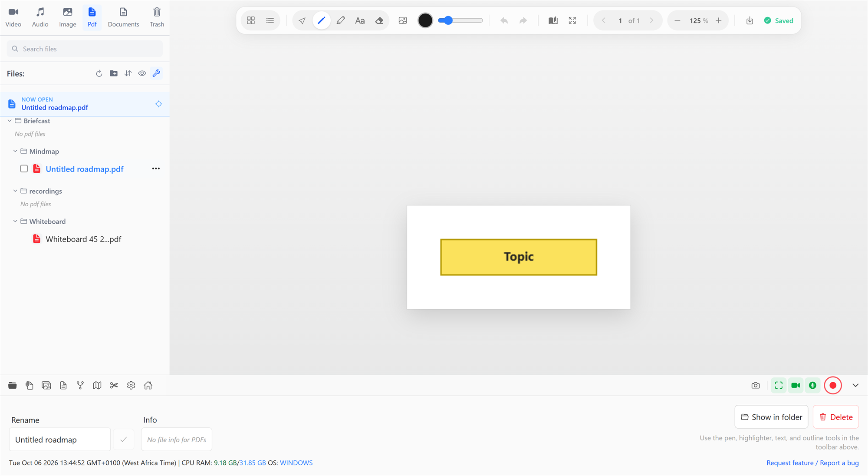Image resolution: width=868 pixels, height=476 pixels.
Task: Collapse the Whiteboard folder
Action: (15, 221)
